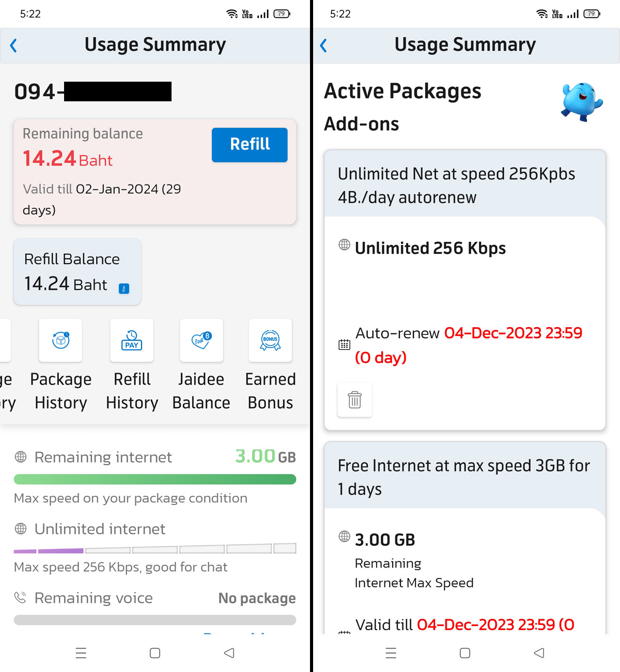Open Package History icon

pyautogui.click(x=60, y=340)
